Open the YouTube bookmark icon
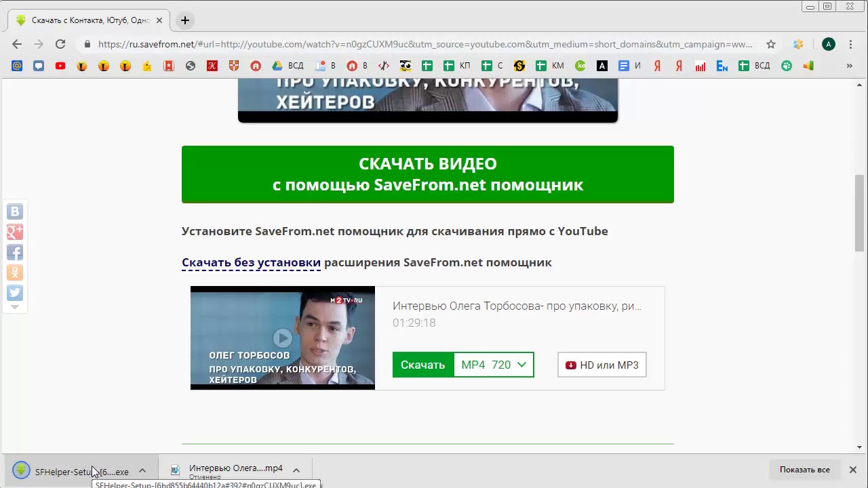The height and width of the screenshot is (488, 868). (60, 66)
